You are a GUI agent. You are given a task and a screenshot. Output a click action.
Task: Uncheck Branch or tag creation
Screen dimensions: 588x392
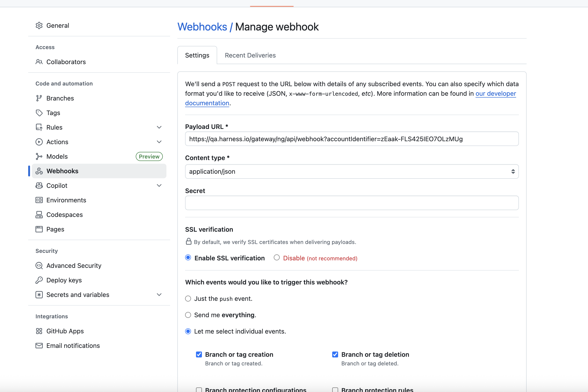199,354
